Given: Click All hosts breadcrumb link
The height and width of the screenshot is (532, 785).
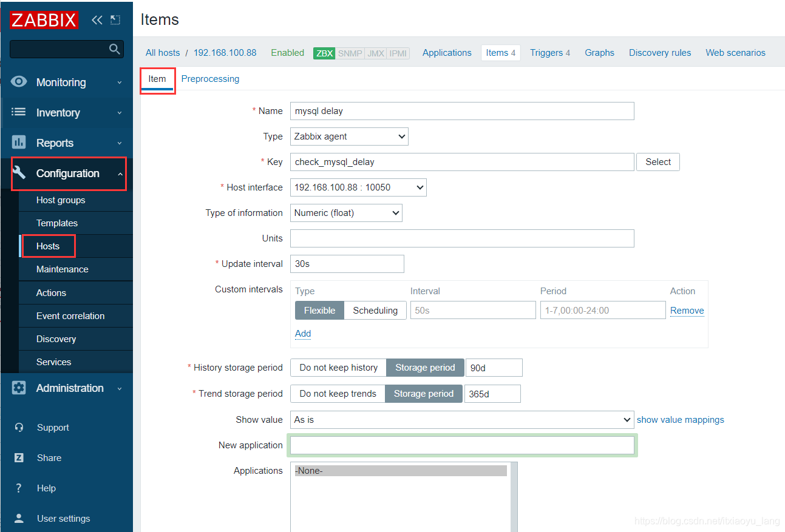Looking at the screenshot, I should click(x=163, y=53).
